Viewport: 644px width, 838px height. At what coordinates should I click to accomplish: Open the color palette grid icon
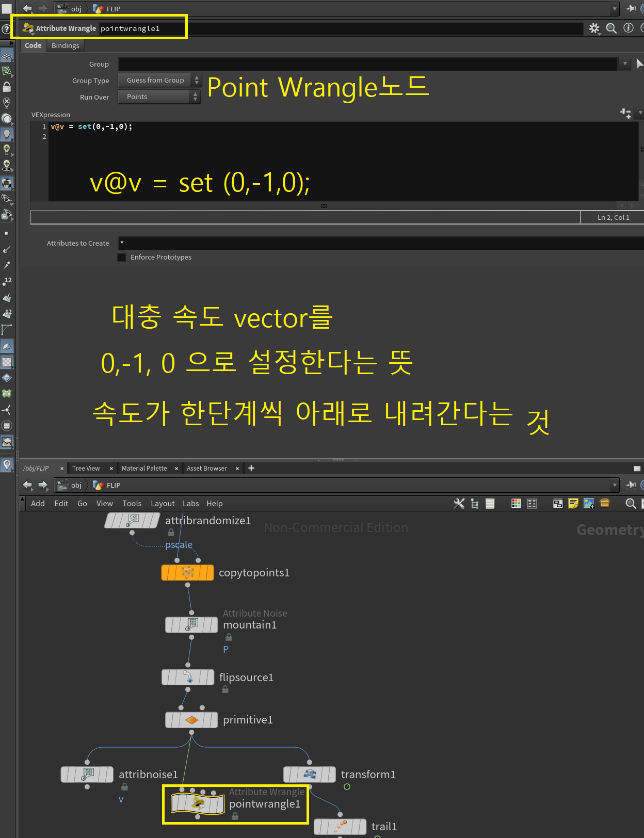point(516,504)
